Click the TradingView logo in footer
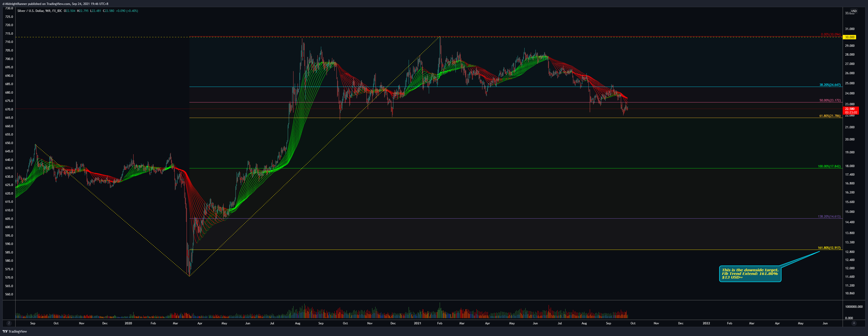The image size is (868, 336). tap(15, 332)
